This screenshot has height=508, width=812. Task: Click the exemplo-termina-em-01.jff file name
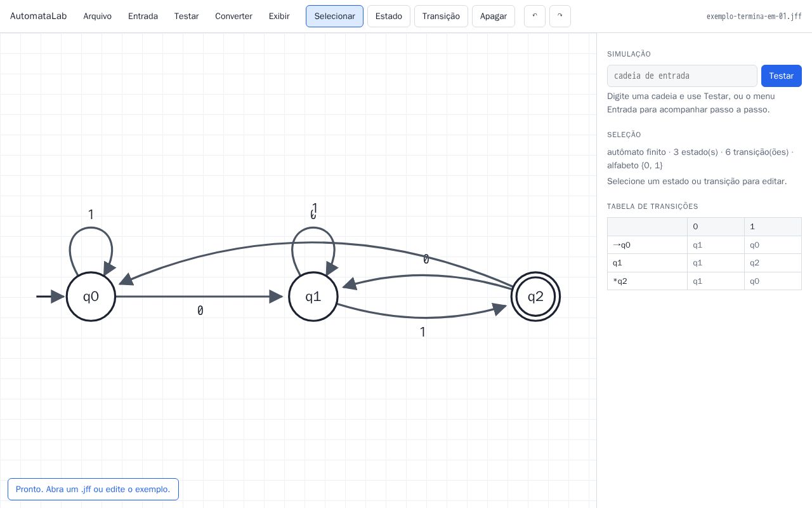[754, 17]
